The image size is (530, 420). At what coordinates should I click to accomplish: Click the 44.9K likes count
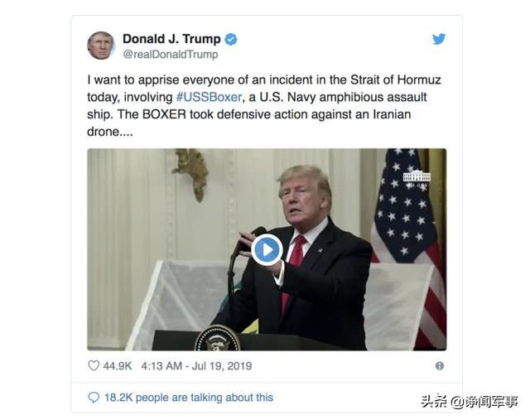(x=118, y=366)
